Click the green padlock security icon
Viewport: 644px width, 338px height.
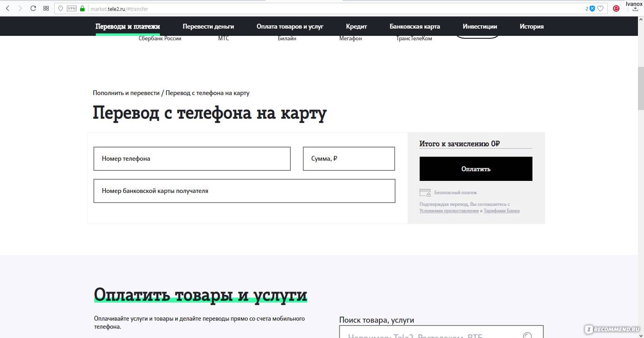pos(83,8)
